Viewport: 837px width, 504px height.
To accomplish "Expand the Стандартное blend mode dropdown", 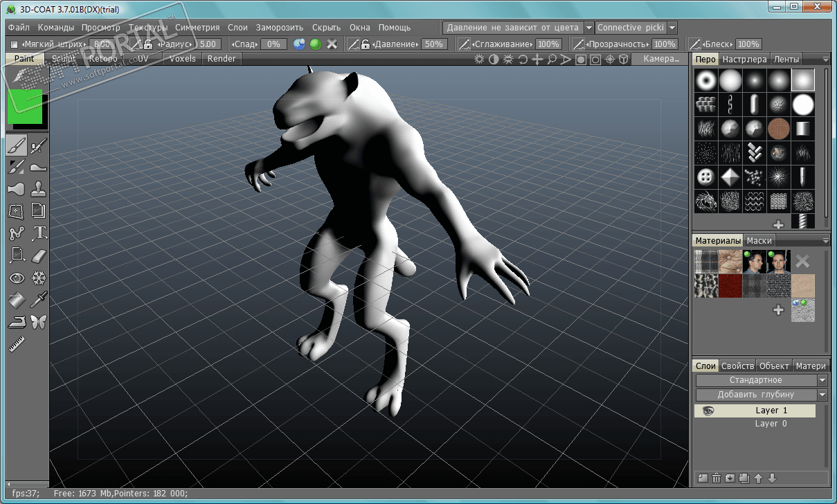I will (822, 380).
